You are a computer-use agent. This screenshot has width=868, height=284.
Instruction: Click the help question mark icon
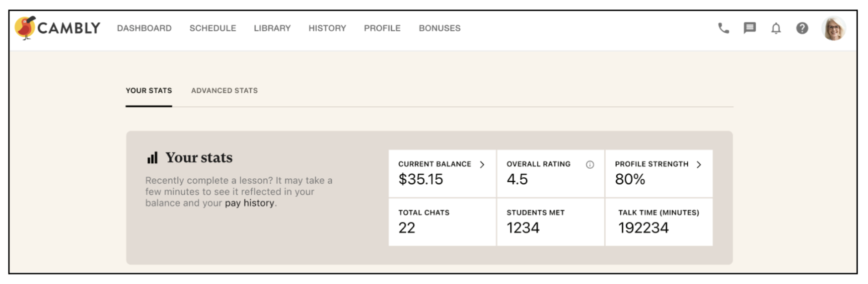point(802,28)
